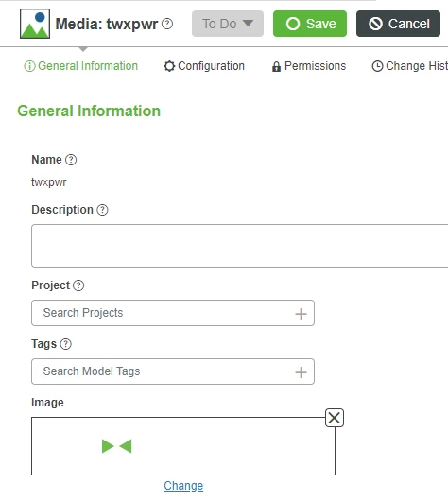Open the Permissions tab

coord(309,66)
